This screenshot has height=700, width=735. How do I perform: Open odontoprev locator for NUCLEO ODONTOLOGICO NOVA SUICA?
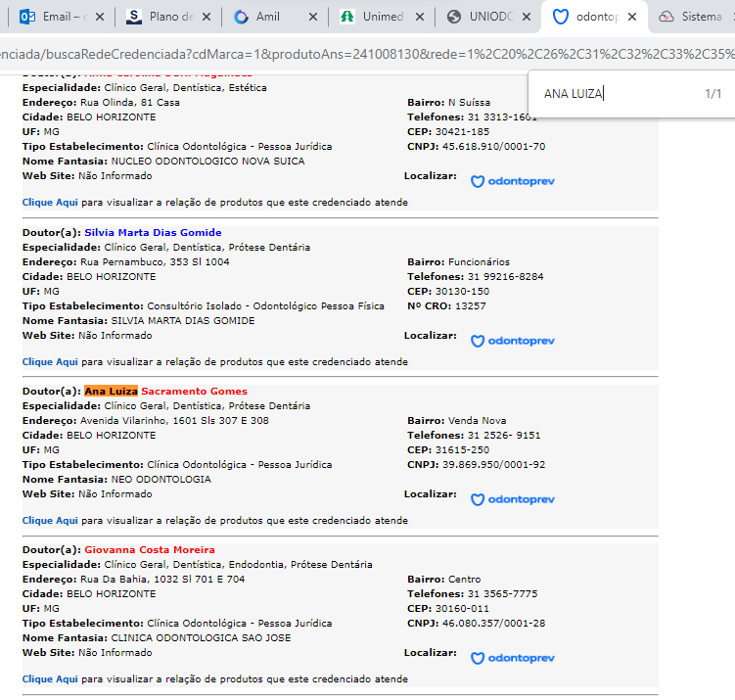pos(512,181)
